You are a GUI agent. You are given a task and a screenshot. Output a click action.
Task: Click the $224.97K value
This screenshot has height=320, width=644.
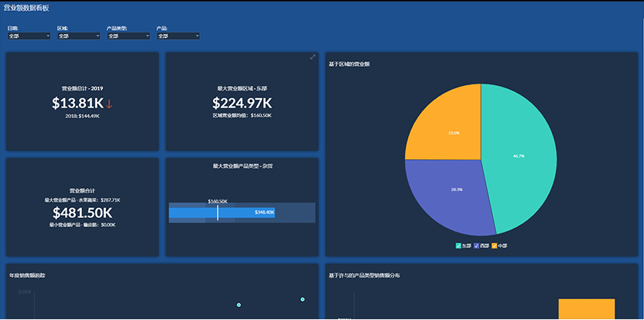click(242, 103)
